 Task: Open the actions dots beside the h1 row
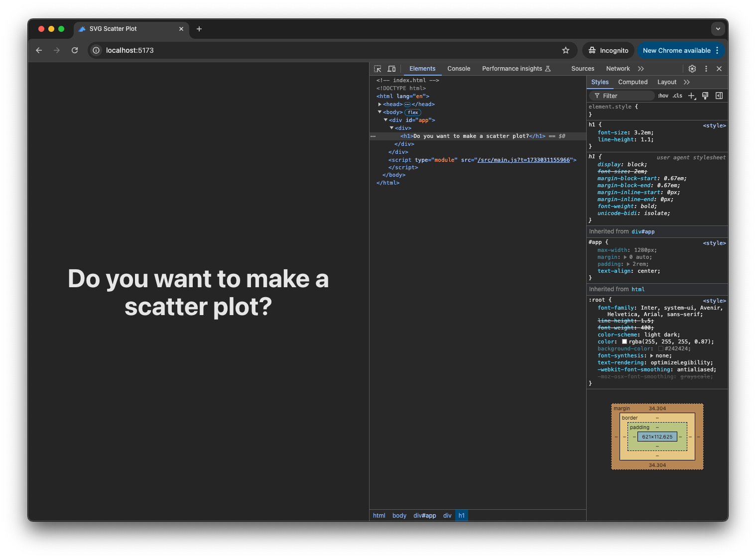point(373,136)
